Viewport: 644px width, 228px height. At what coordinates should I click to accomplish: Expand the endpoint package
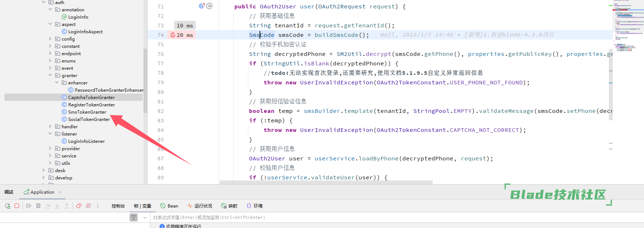point(50,53)
